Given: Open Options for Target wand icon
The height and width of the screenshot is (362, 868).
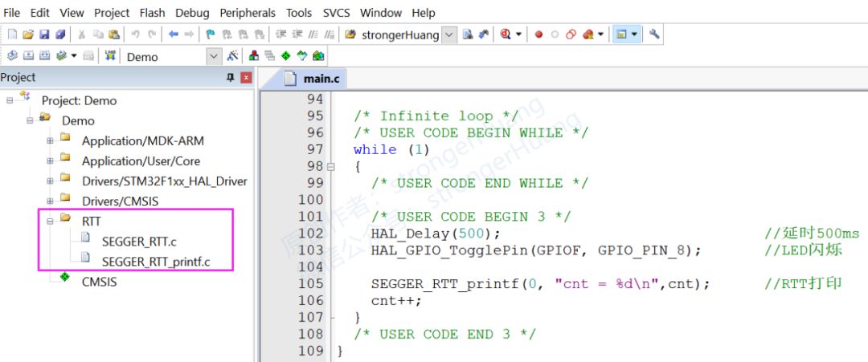Looking at the screenshot, I should tap(232, 56).
